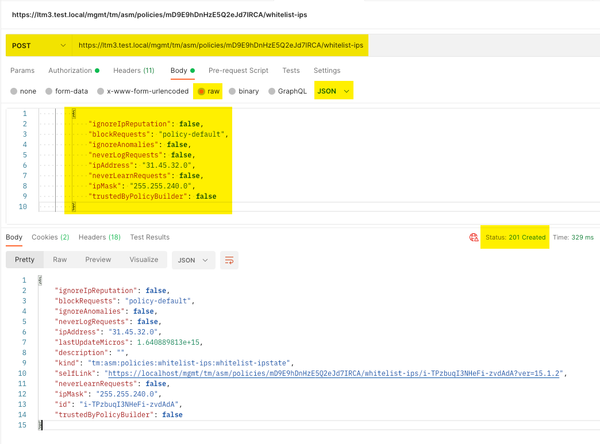This screenshot has height=444, width=600.
Task: Open the JSON body format dropdown
Action: [333, 91]
